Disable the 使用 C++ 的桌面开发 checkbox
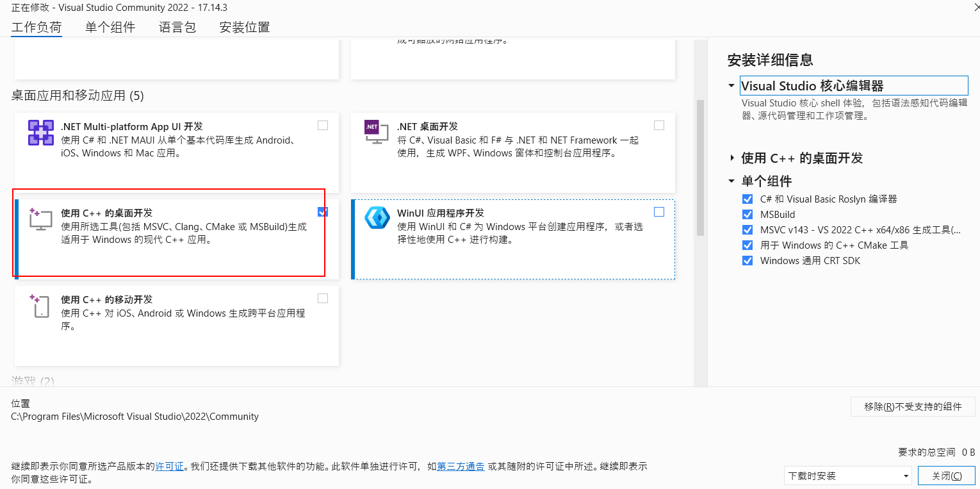The image size is (980, 489). click(322, 211)
